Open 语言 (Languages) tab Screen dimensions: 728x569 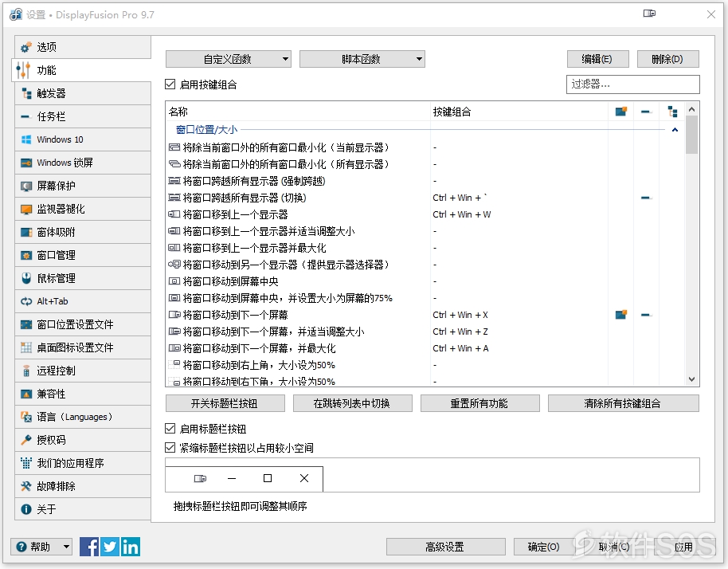click(83, 417)
